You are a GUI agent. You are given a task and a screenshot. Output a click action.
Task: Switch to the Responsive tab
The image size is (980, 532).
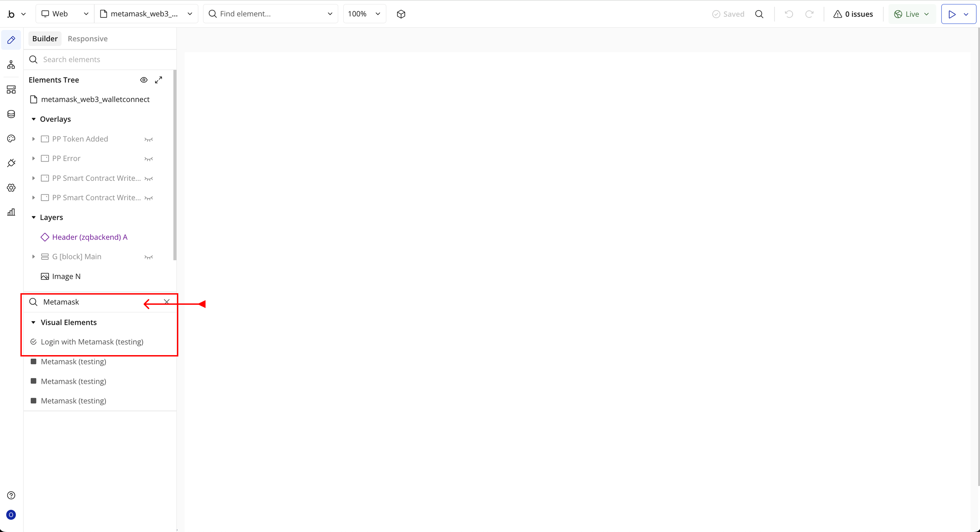tap(87, 39)
